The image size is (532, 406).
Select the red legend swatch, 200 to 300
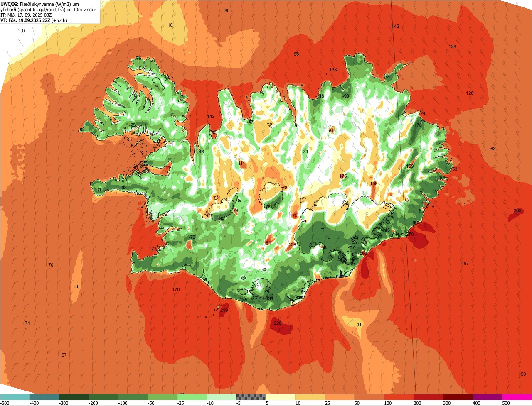tap(428, 397)
